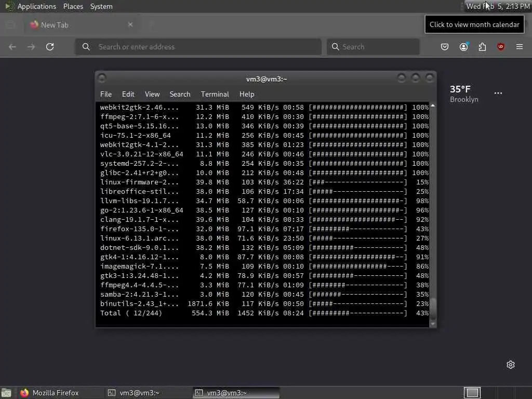The image size is (532, 399).
Task: Open the terminal File menu
Action: coord(106,95)
